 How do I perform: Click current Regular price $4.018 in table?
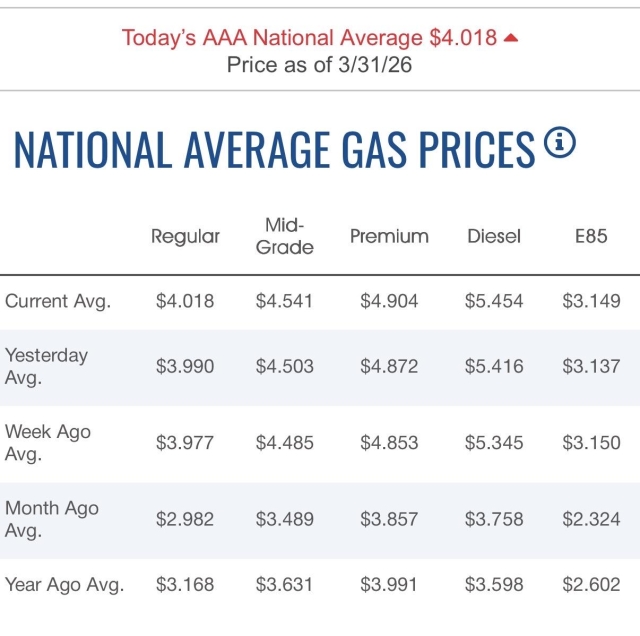[185, 301]
